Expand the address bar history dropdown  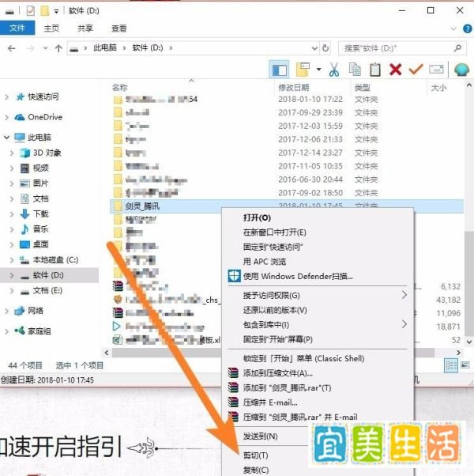pyautogui.click(x=314, y=48)
